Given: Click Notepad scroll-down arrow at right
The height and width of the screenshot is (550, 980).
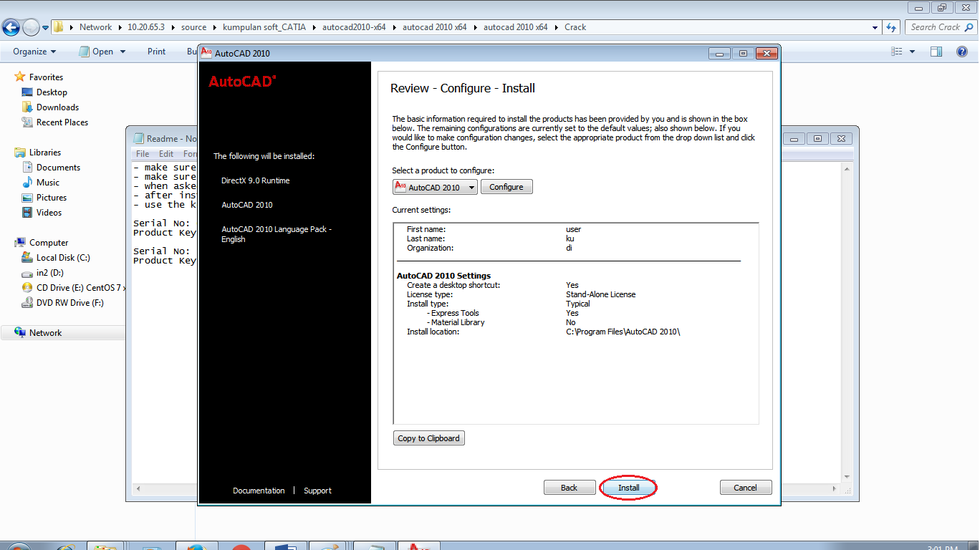Looking at the screenshot, I should coord(847,476).
